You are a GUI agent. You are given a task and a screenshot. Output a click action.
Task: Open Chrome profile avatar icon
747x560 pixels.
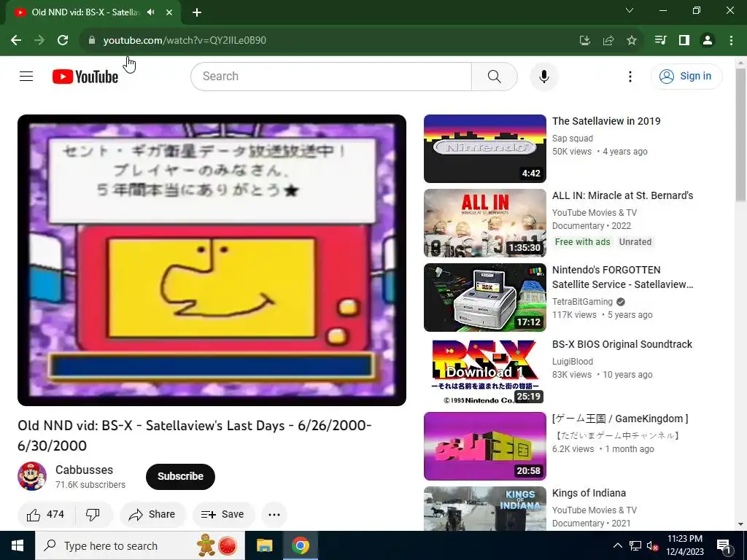(x=708, y=40)
